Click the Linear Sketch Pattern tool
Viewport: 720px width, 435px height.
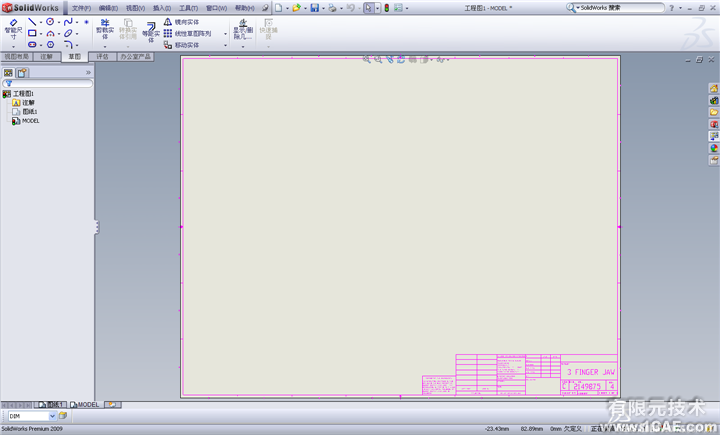point(187,33)
